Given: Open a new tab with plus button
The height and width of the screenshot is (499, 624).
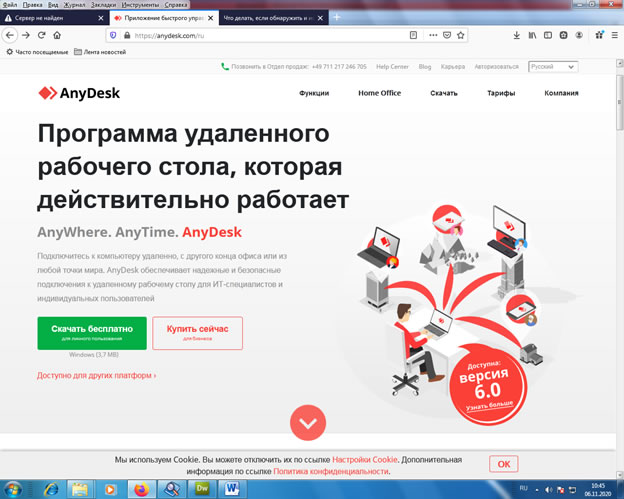Looking at the screenshot, I should click(337, 18).
